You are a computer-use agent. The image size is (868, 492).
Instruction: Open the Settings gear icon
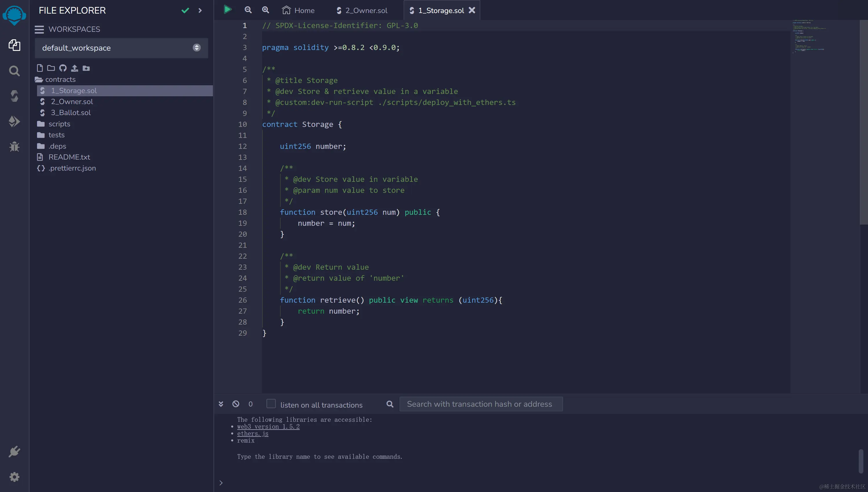pos(14,477)
